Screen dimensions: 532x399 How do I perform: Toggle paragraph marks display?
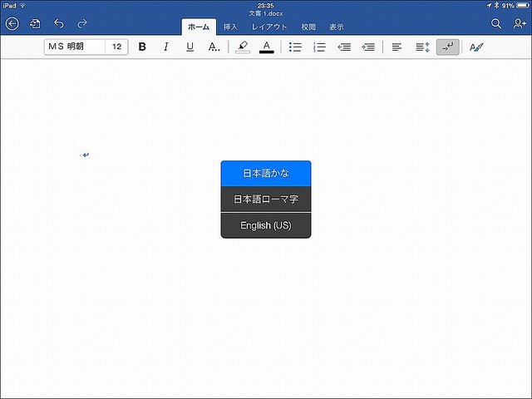point(446,47)
